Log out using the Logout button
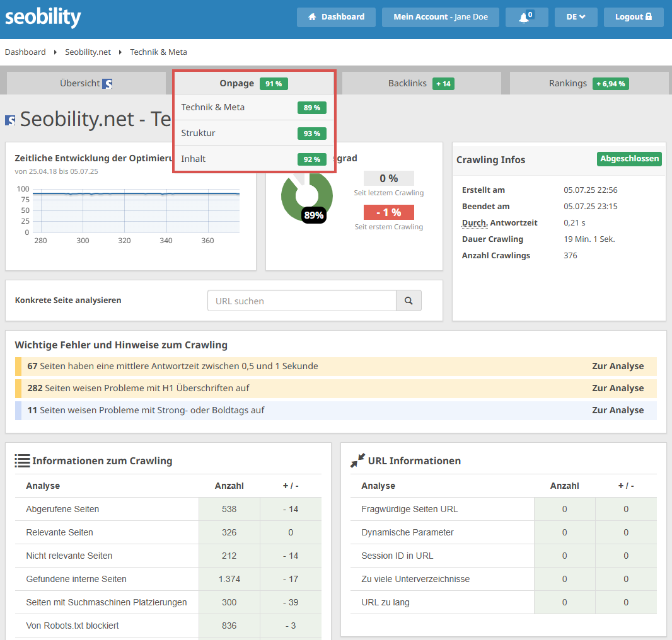The width and height of the screenshot is (672, 640). 634,17
